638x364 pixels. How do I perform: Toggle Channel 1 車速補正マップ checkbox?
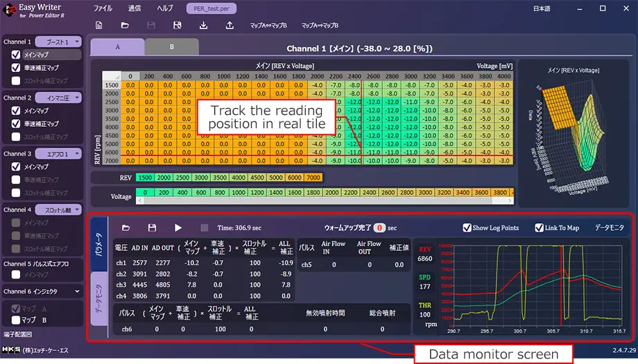click(x=16, y=67)
